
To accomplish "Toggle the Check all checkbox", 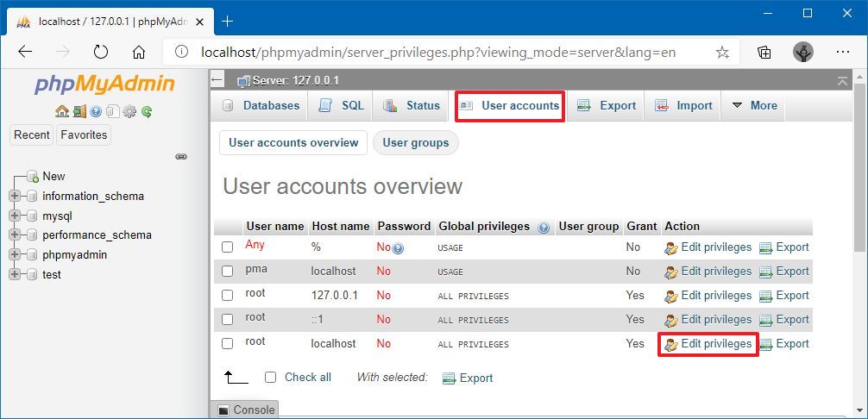I will (270, 378).
